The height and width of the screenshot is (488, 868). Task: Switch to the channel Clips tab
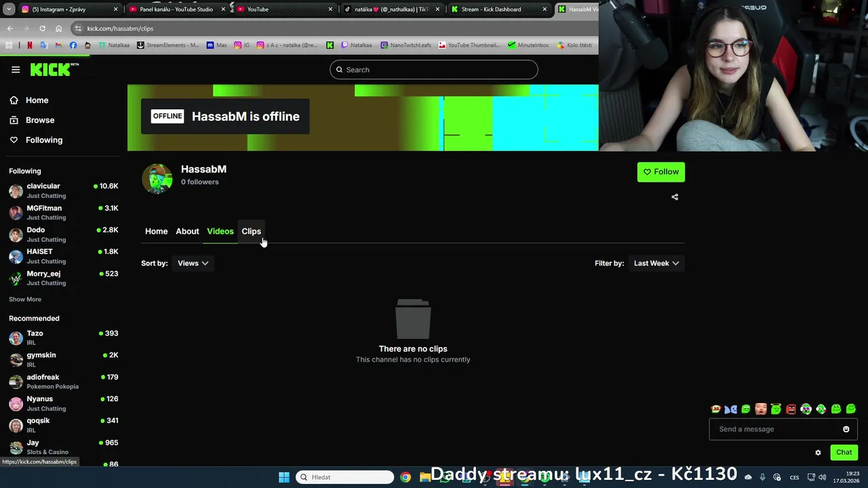[251, 231]
